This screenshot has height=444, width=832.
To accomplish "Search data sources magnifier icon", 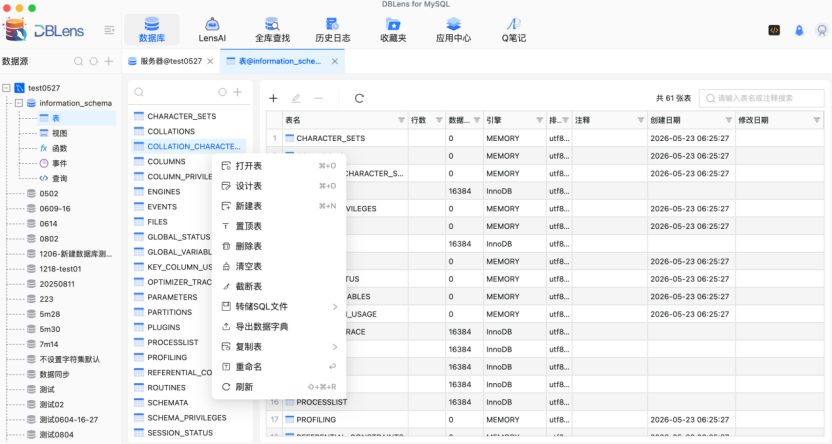I will 79,62.
